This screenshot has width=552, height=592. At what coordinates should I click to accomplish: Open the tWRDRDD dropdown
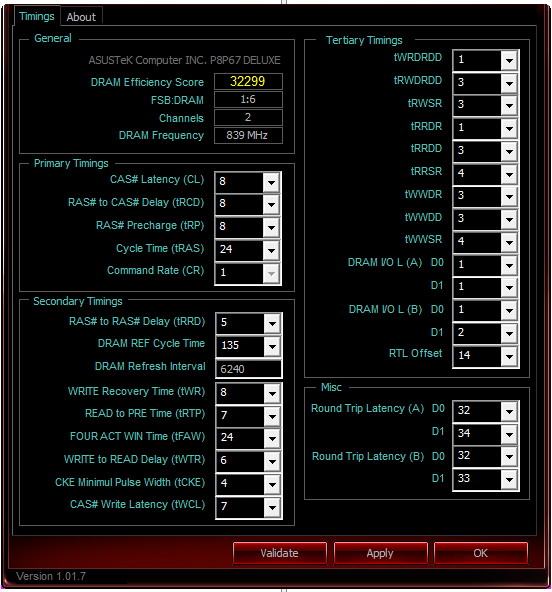coord(509,60)
